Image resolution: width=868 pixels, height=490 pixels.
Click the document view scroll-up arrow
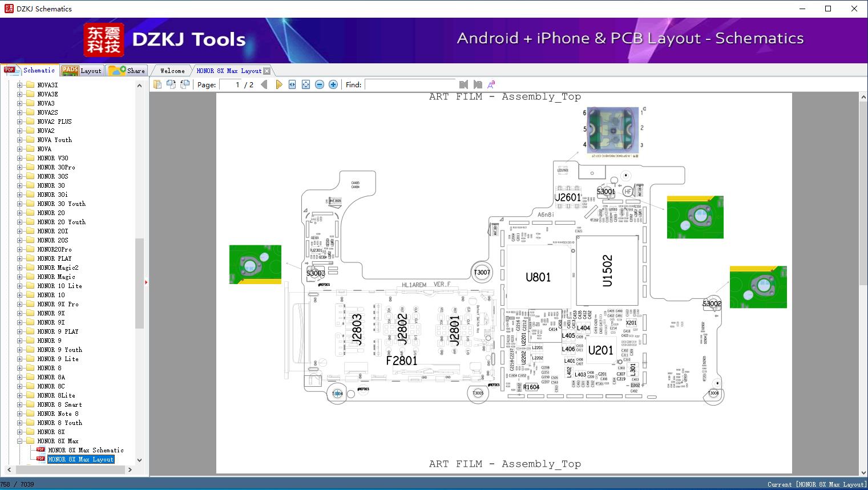(x=863, y=98)
